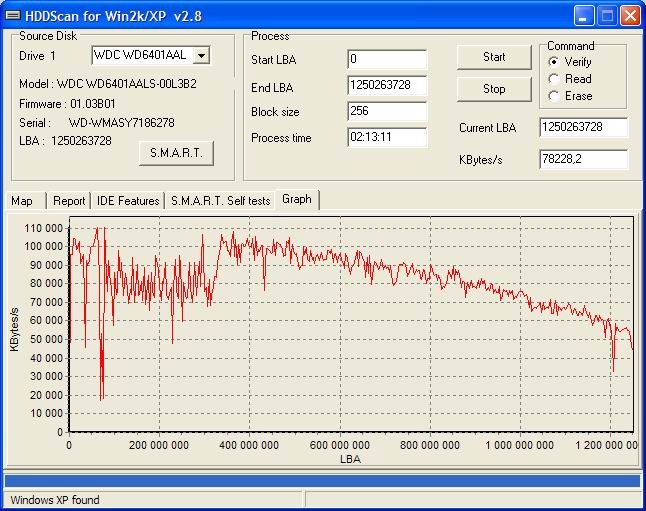Click the End LBA input field
The height and width of the screenshot is (511, 646).
pos(387,85)
